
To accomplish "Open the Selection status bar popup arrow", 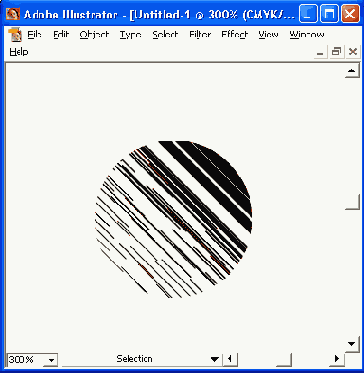I will [x=215, y=359].
